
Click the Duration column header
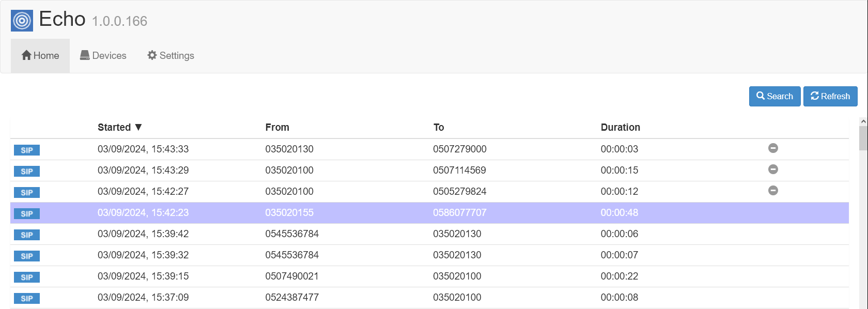(x=620, y=128)
